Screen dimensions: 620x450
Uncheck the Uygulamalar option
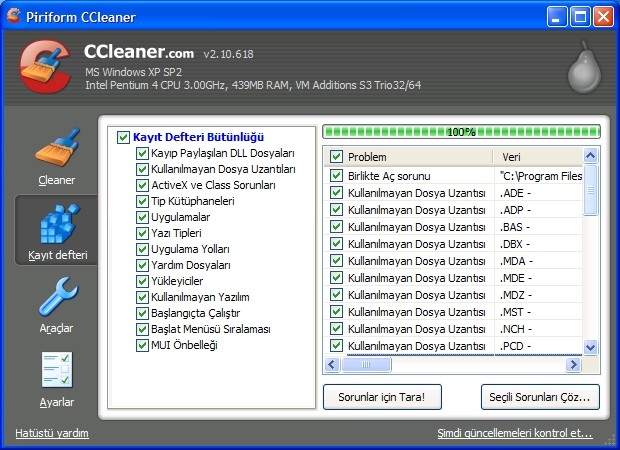point(142,217)
